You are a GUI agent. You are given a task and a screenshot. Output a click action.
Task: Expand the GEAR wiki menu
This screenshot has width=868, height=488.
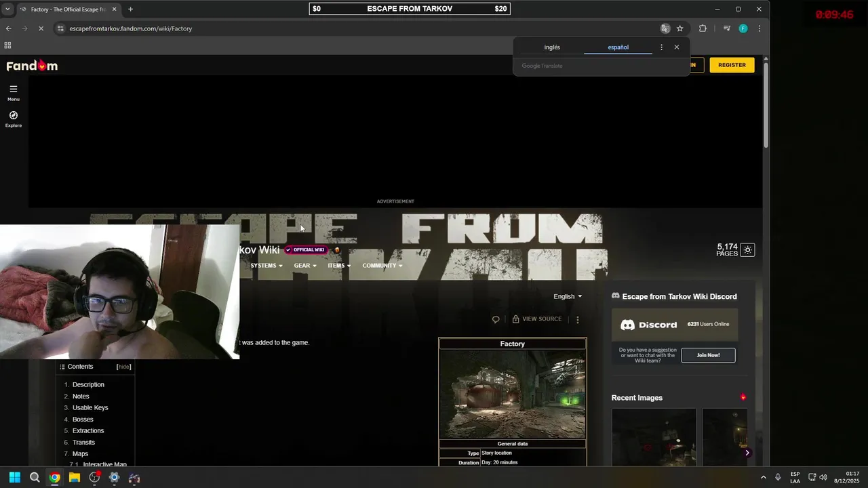point(305,266)
